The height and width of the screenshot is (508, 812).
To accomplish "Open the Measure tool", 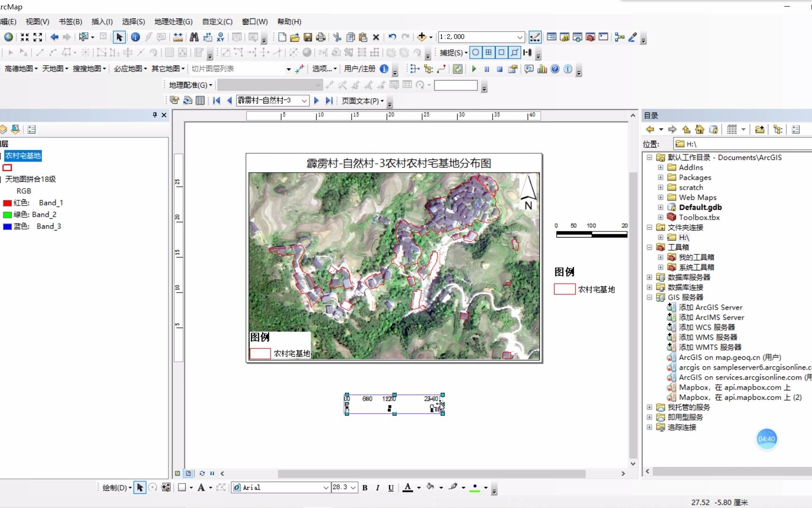I will 178,37.
